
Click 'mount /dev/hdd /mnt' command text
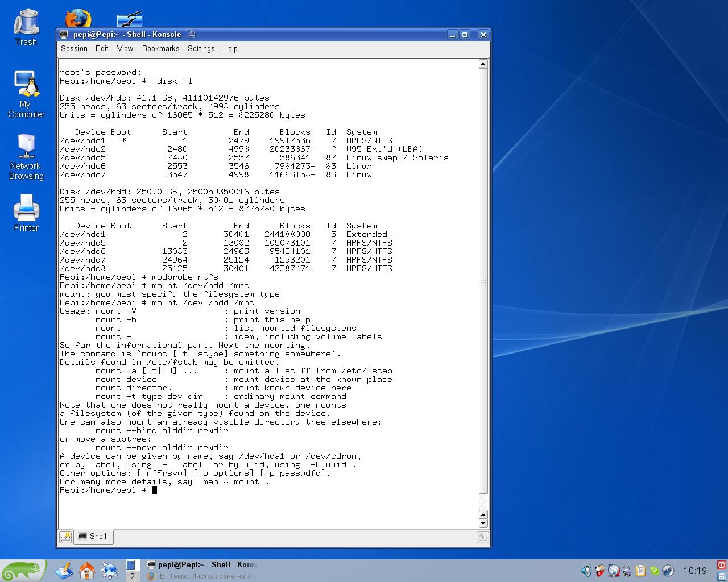pyautogui.click(x=200, y=285)
